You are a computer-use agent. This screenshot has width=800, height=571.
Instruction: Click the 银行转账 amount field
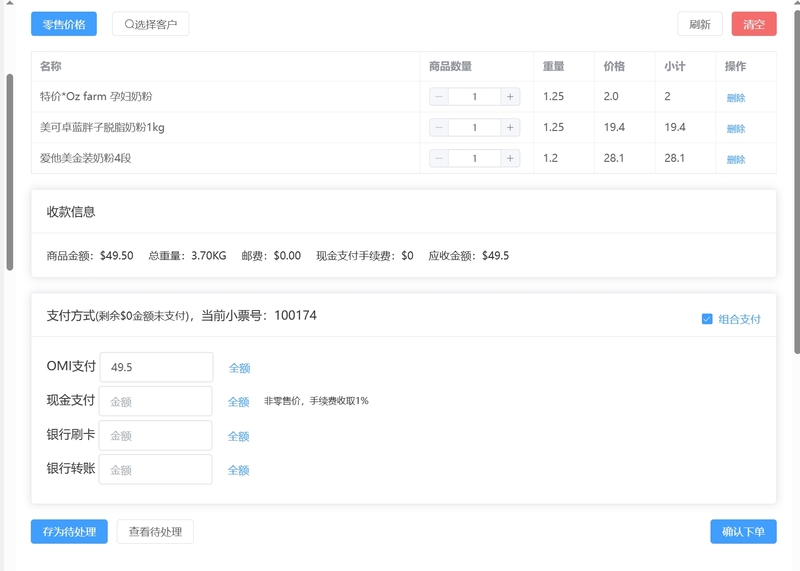click(156, 469)
